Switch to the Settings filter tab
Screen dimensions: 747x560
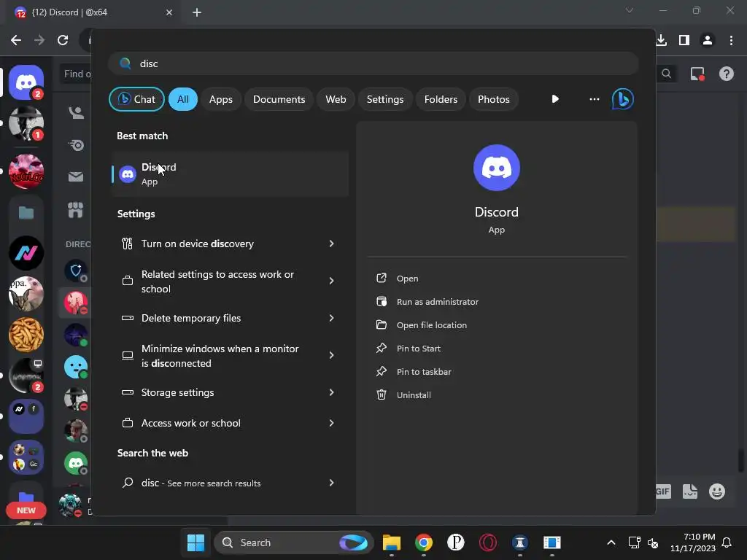(385, 99)
